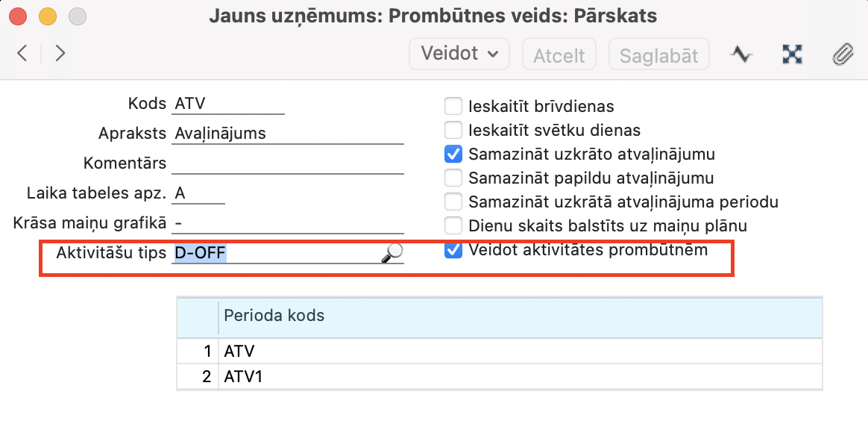The width and height of the screenshot is (868, 421).
Task: Click the Atcelt button
Action: 559,54
